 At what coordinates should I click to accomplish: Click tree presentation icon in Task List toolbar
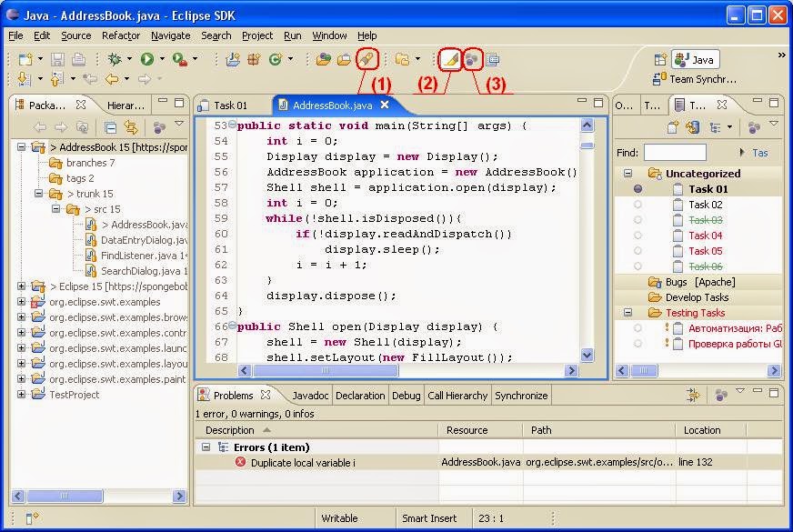(715, 127)
